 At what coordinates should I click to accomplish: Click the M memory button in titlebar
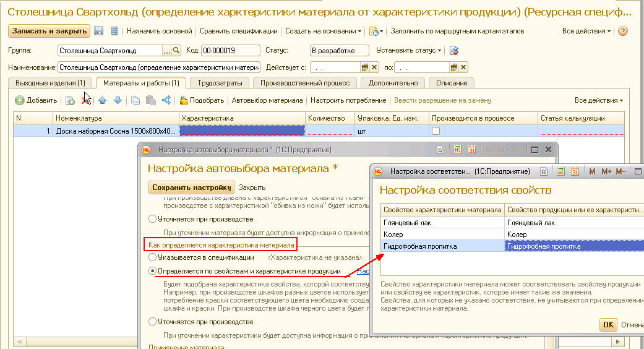[x=592, y=171]
